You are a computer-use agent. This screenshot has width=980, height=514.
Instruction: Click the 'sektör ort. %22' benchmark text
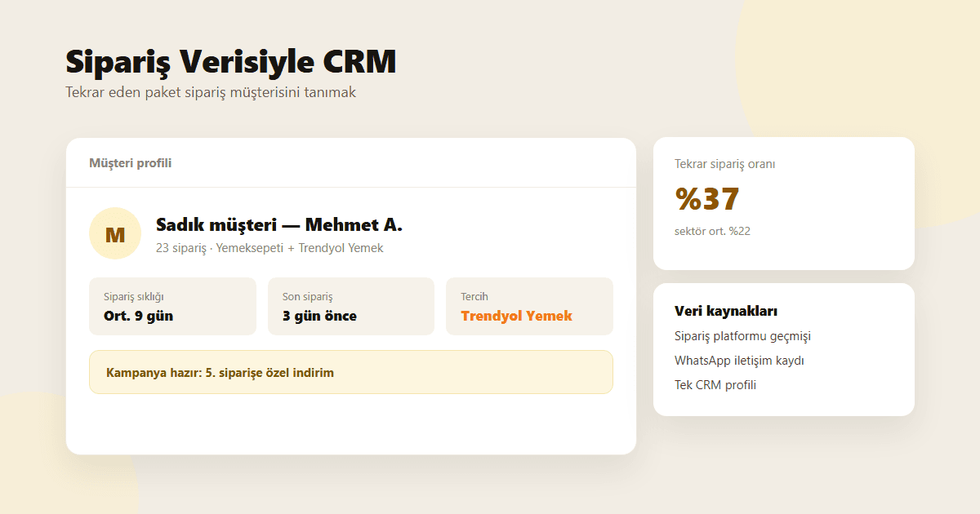click(712, 231)
